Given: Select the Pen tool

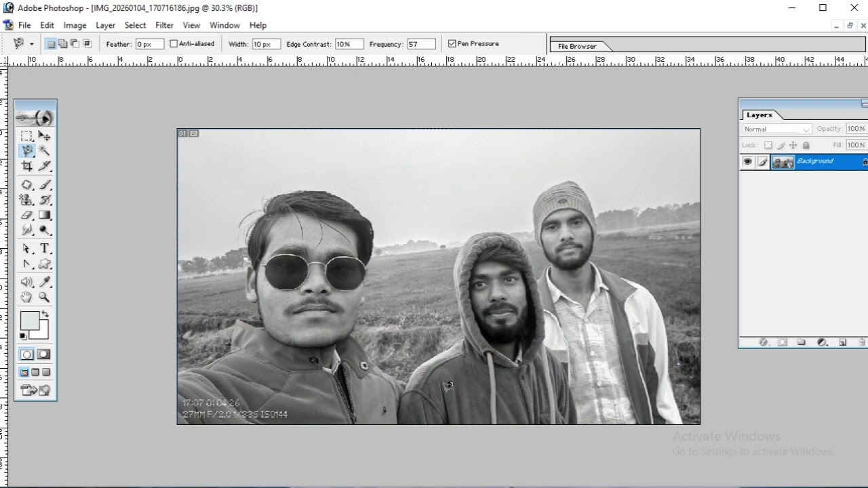Looking at the screenshot, I should tap(26, 264).
